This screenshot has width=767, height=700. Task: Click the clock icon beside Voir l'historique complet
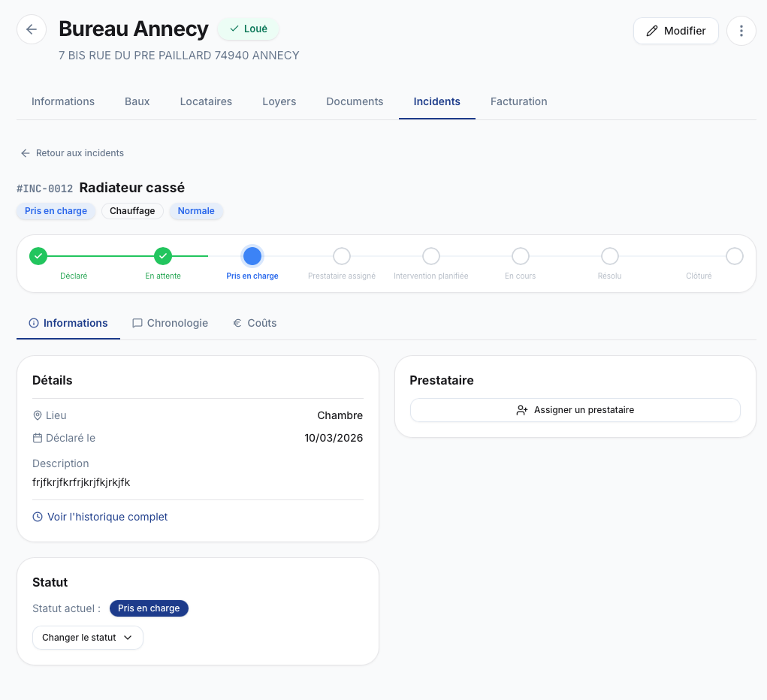pos(38,517)
